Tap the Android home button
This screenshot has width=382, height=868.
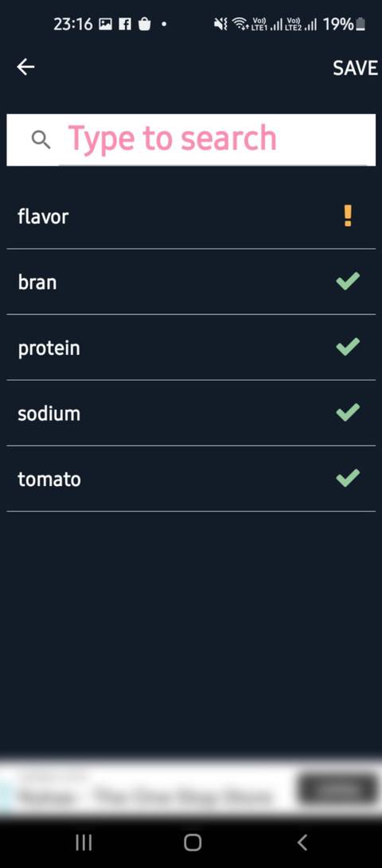click(x=192, y=843)
